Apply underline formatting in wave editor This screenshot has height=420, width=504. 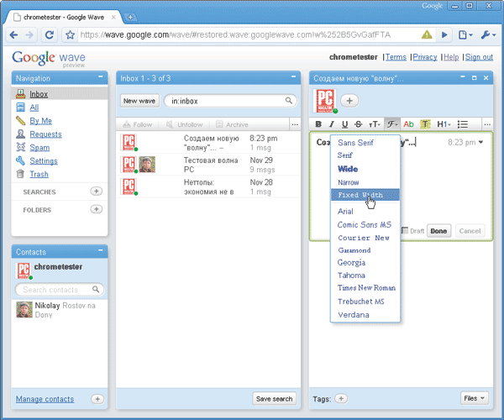[x=344, y=124]
